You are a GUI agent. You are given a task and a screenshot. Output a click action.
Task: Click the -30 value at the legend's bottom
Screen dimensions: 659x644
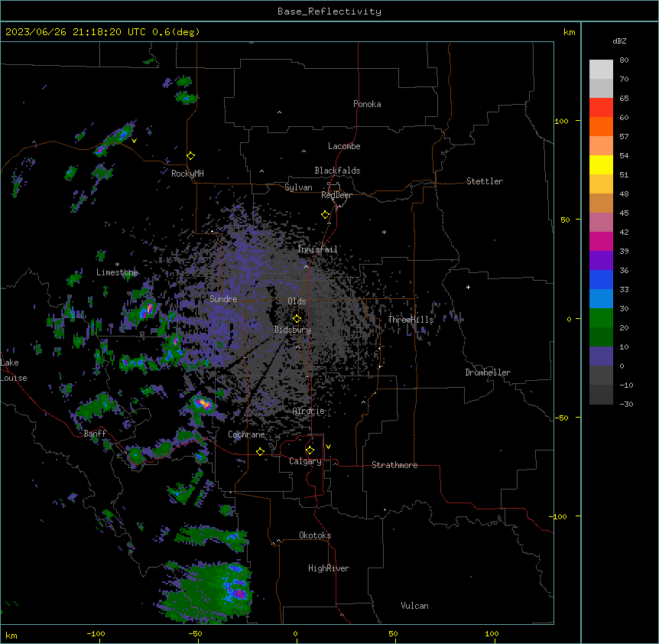click(x=626, y=404)
